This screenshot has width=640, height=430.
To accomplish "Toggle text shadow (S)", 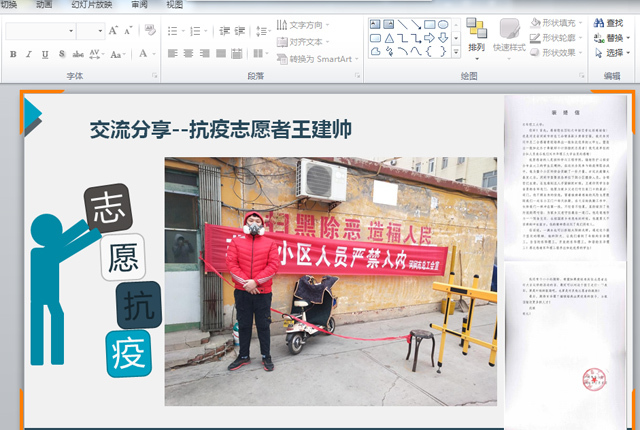I will [62, 54].
